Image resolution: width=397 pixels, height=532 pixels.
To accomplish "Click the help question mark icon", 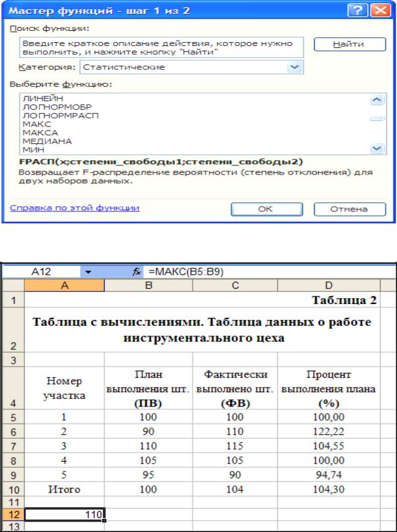I will pyautogui.click(x=358, y=11).
